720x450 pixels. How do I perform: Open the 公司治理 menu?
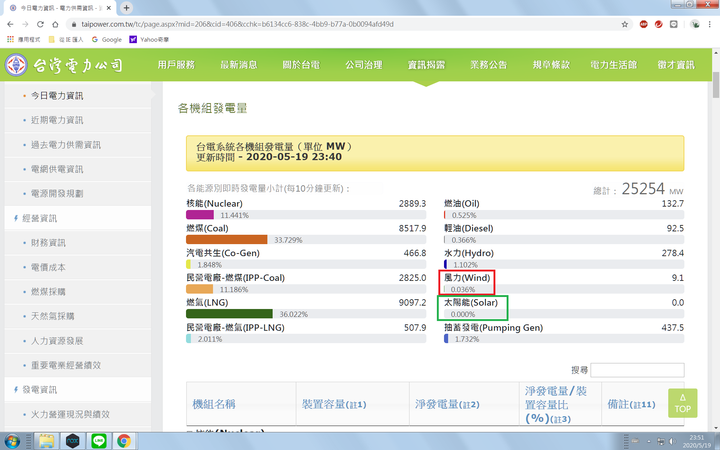[364, 65]
